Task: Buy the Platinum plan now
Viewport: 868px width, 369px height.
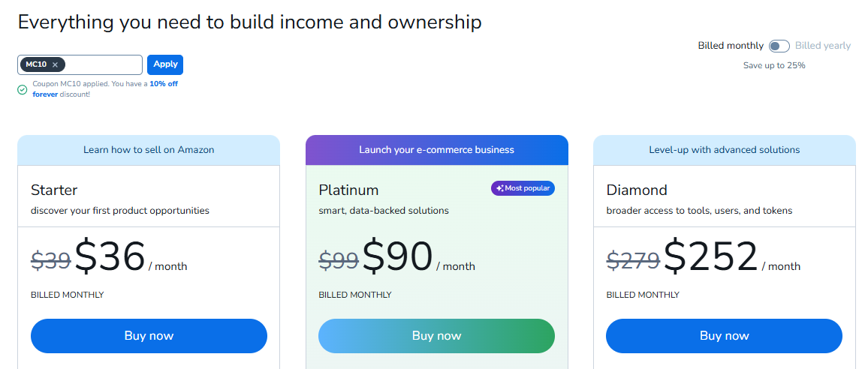Action: (x=437, y=336)
